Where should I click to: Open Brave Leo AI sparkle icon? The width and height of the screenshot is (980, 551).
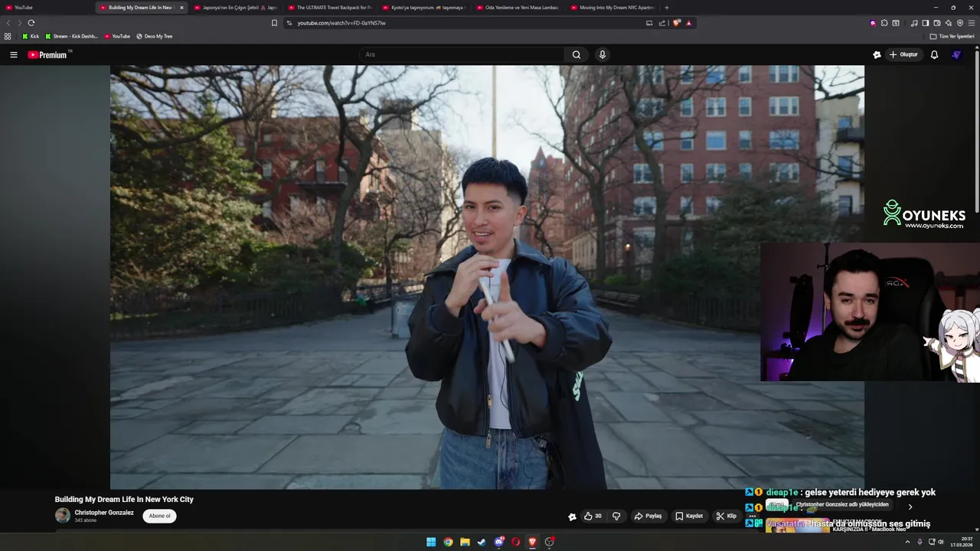[948, 23]
